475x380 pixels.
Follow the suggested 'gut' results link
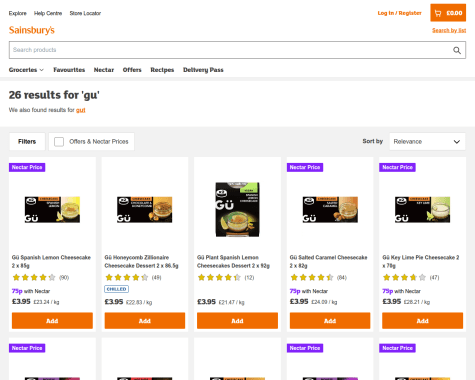tap(81, 110)
